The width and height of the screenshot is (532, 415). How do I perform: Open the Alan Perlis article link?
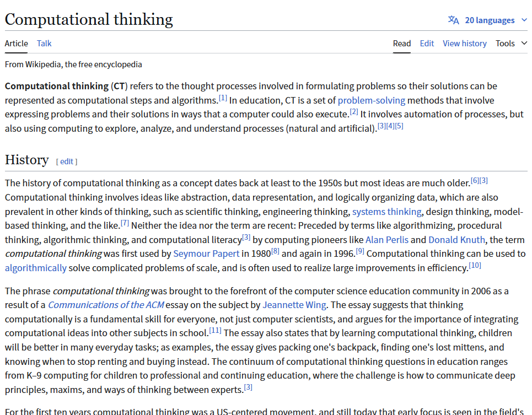pyautogui.click(x=387, y=240)
